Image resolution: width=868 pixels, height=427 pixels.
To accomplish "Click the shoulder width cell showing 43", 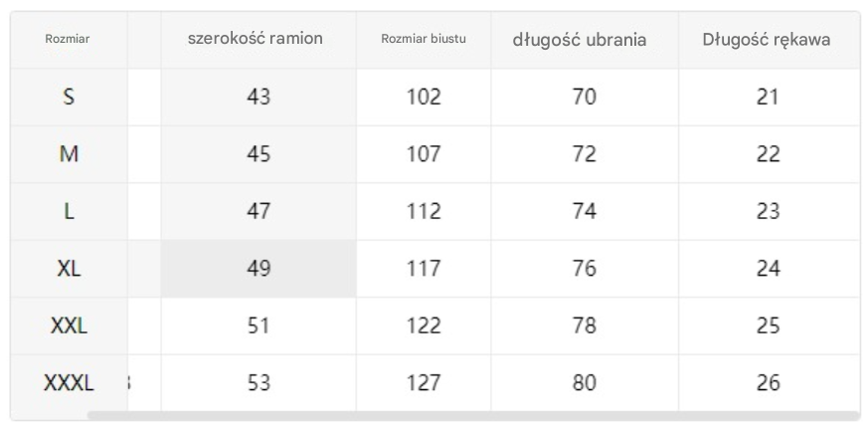I will coord(259,97).
